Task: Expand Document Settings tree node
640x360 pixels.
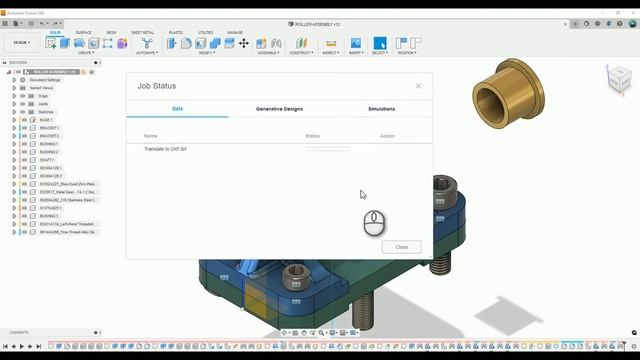Action: point(14,80)
